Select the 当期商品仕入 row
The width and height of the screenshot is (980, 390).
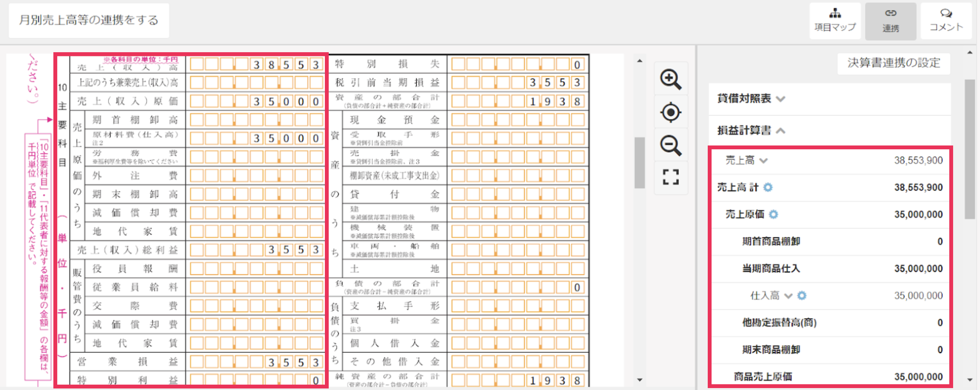click(x=830, y=268)
